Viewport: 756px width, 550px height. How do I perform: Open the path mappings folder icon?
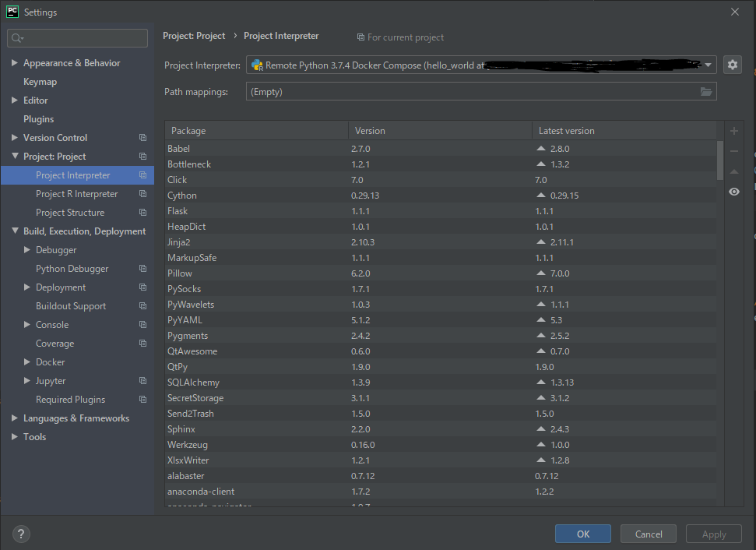[706, 92]
